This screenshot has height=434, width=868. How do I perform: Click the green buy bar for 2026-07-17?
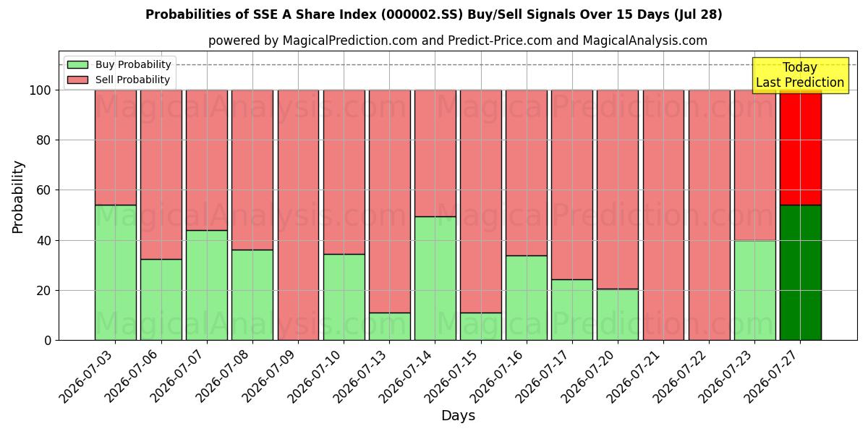click(572, 310)
